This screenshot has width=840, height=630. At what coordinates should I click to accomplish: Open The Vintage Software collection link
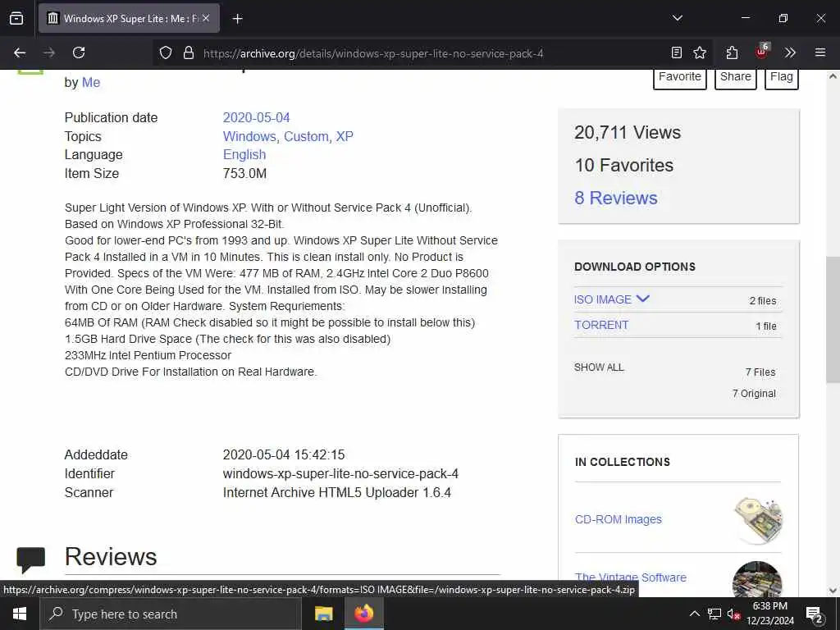631,577
